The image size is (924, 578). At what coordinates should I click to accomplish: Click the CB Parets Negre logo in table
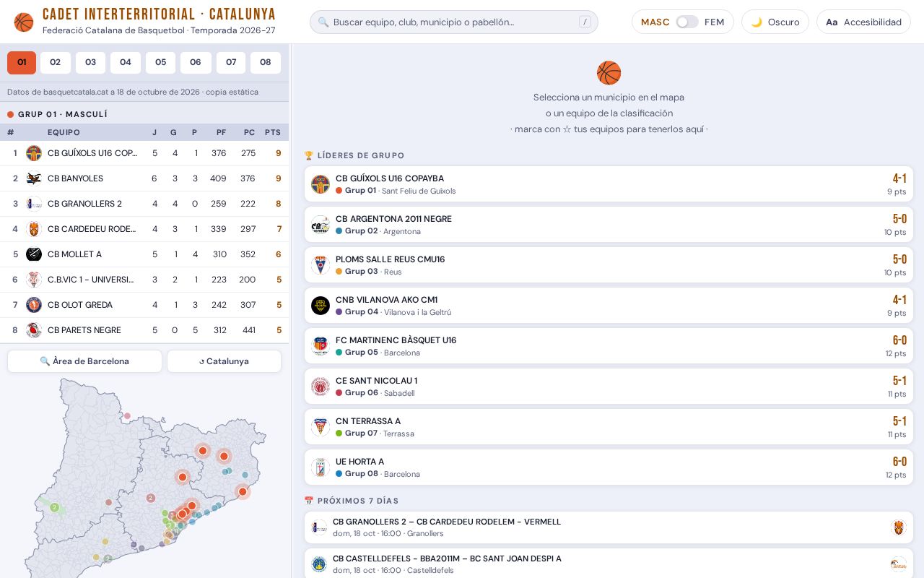point(34,330)
